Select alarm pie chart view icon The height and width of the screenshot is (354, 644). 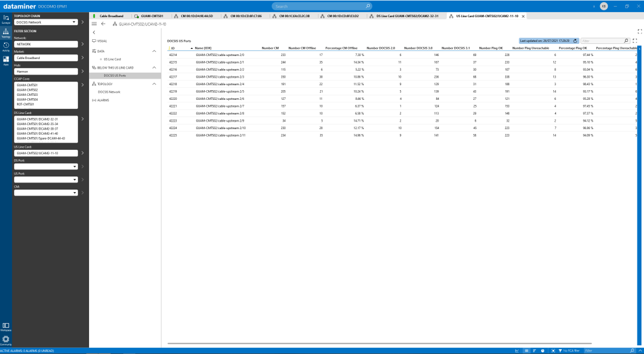pyautogui.click(x=543, y=351)
